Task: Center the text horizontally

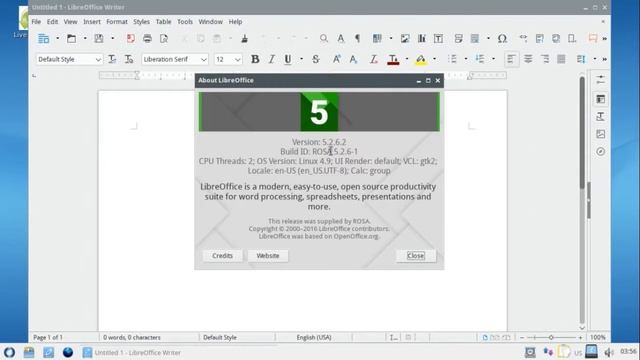Action: click(528, 59)
